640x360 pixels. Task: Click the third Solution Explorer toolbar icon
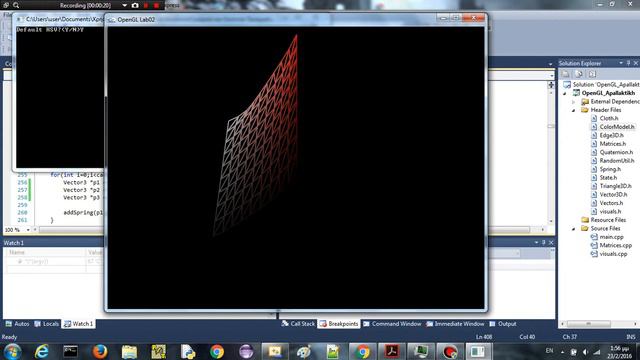pos(592,74)
